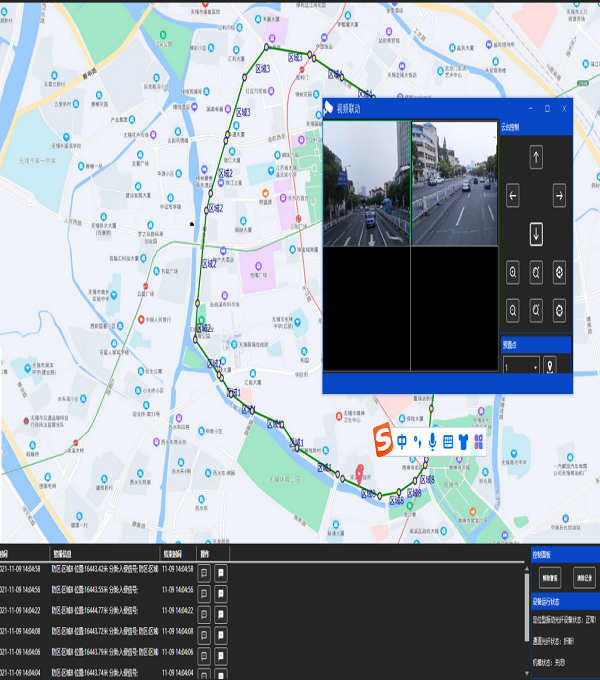Click filled flag icon for 14:04:56 alarm row

221,594
